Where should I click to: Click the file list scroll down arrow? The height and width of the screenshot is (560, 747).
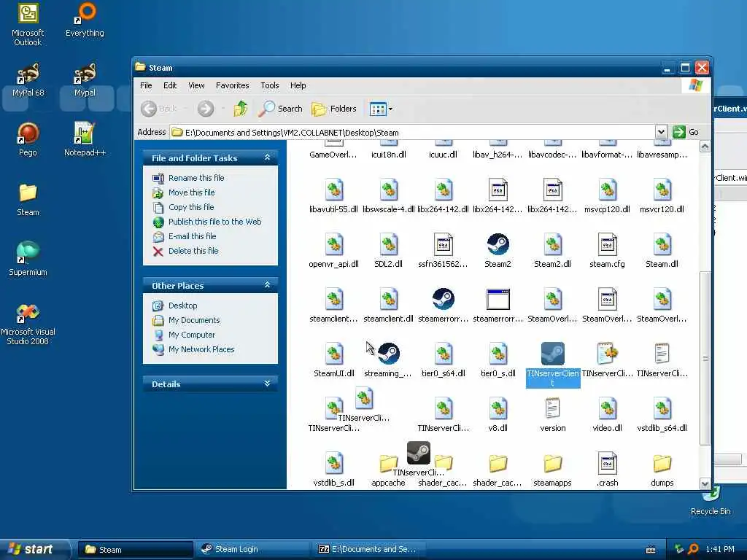click(705, 484)
